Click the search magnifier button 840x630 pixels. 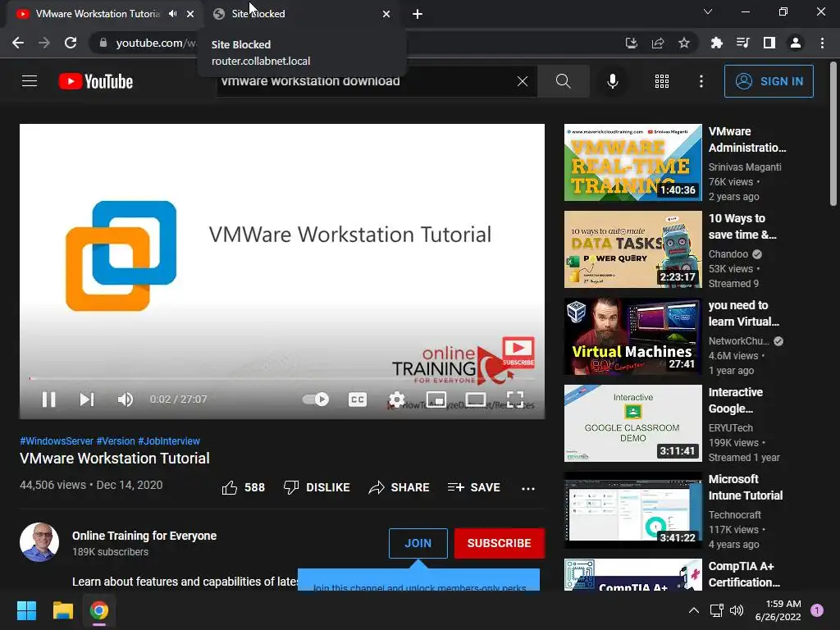[563, 81]
